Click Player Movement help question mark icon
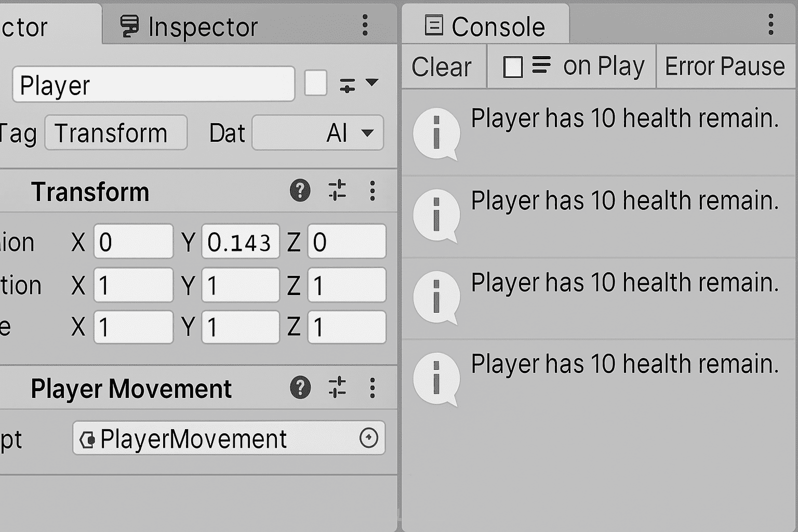 (x=300, y=388)
